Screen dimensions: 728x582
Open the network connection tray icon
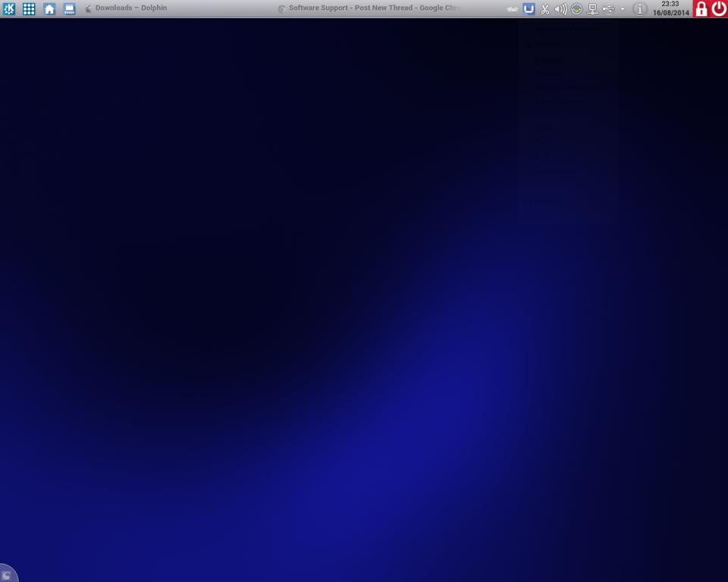(592, 9)
